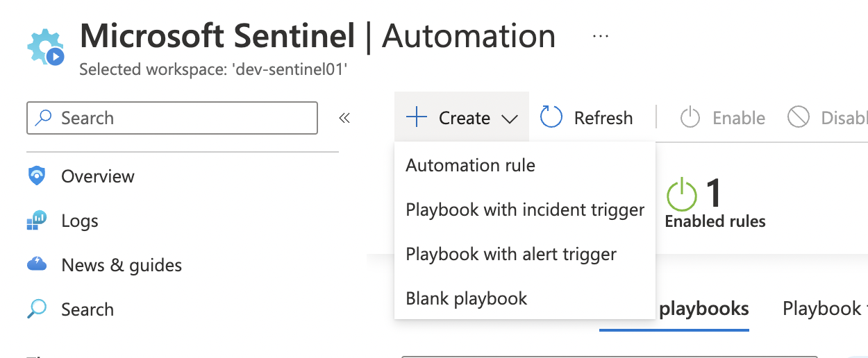Switch to the Playbook templates tab

click(825, 309)
